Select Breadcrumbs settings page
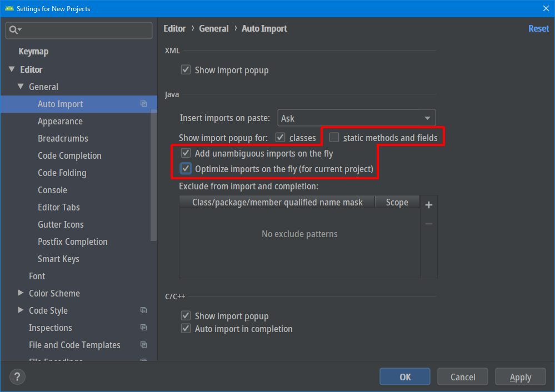This screenshot has width=555, height=392. coord(63,138)
